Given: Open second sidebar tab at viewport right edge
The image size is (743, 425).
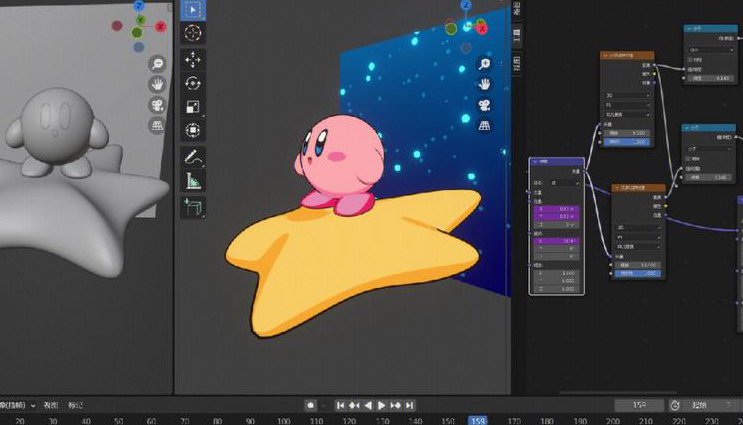Looking at the screenshot, I should [516, 34].
